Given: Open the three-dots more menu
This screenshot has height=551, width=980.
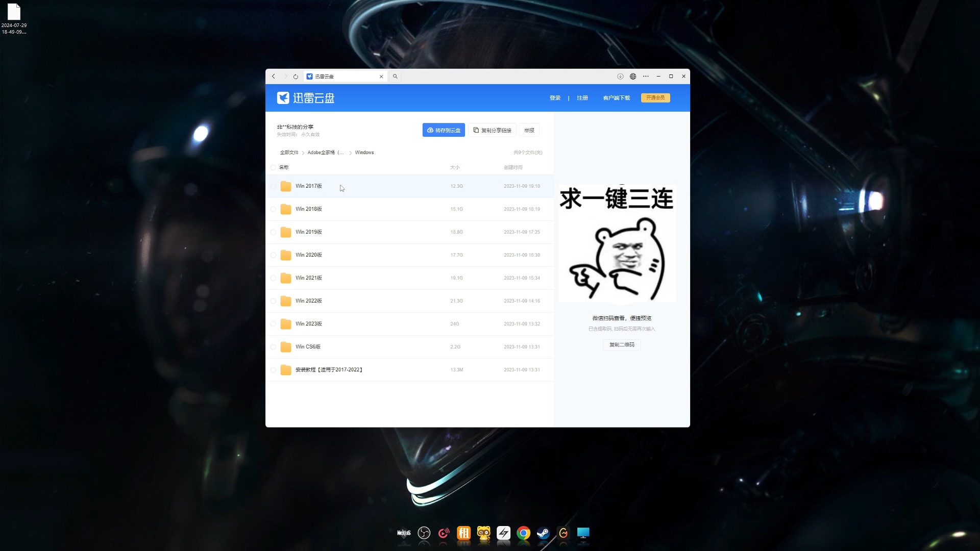Looking at the screenshot, I should tap(646, 77).
